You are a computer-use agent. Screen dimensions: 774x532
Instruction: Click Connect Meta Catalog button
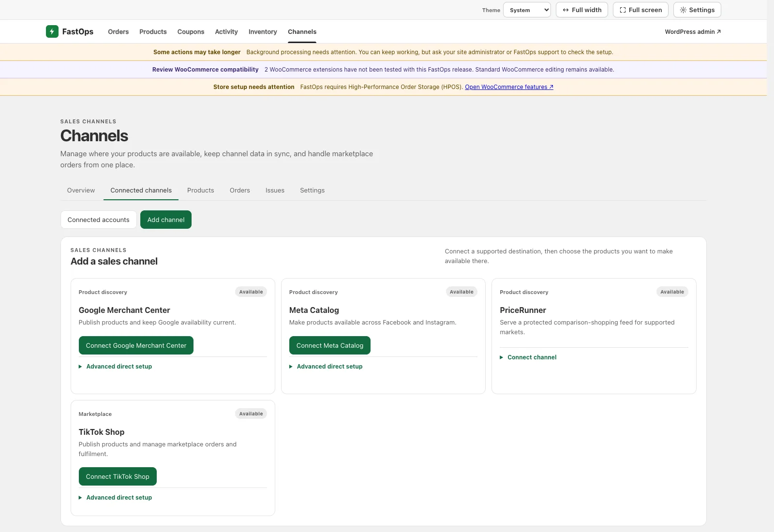[330, 345]
